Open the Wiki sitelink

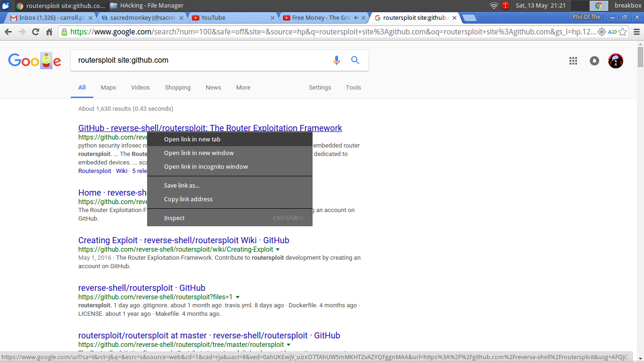tap(122, 171)
